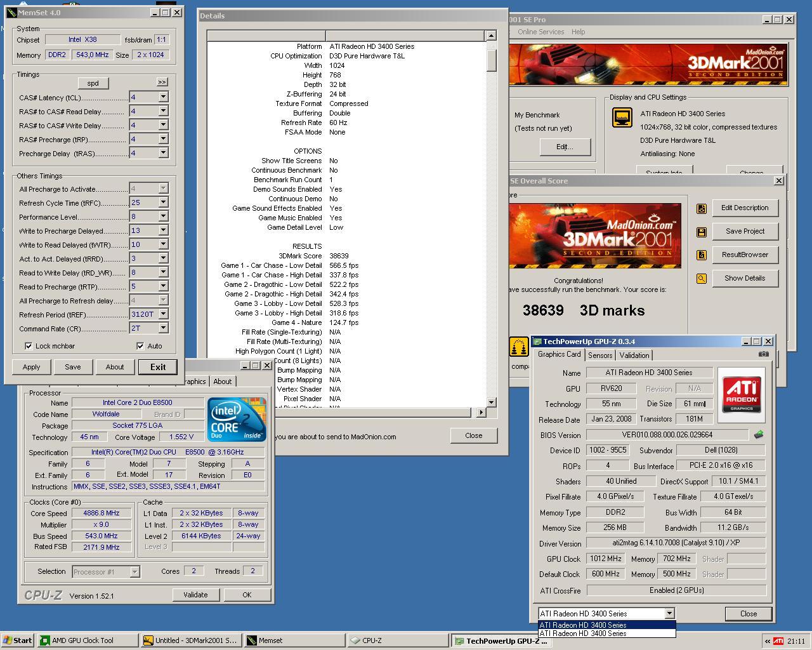Click the Save Project button
The image size is (812, 650).
click(x=745, y=231)
